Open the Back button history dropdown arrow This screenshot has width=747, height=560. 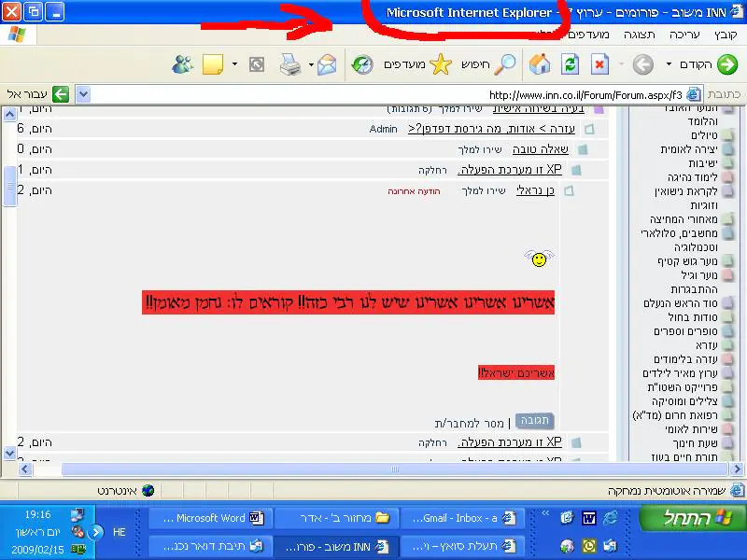point(669,64)
